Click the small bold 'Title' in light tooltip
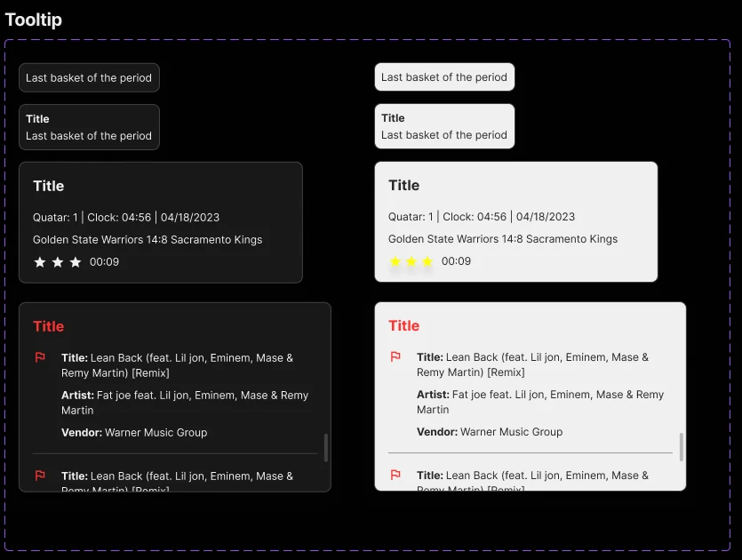The image size is (742, 560). pos(393,118)
